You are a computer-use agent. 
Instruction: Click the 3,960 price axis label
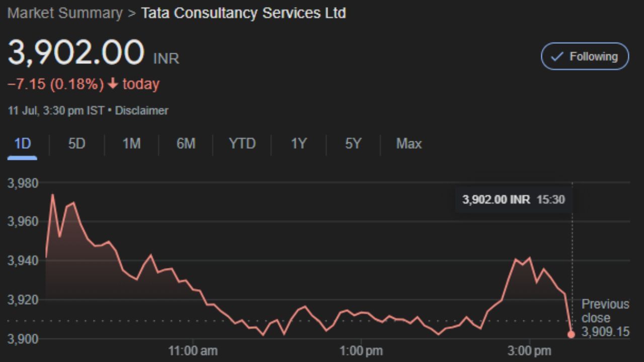23,222
